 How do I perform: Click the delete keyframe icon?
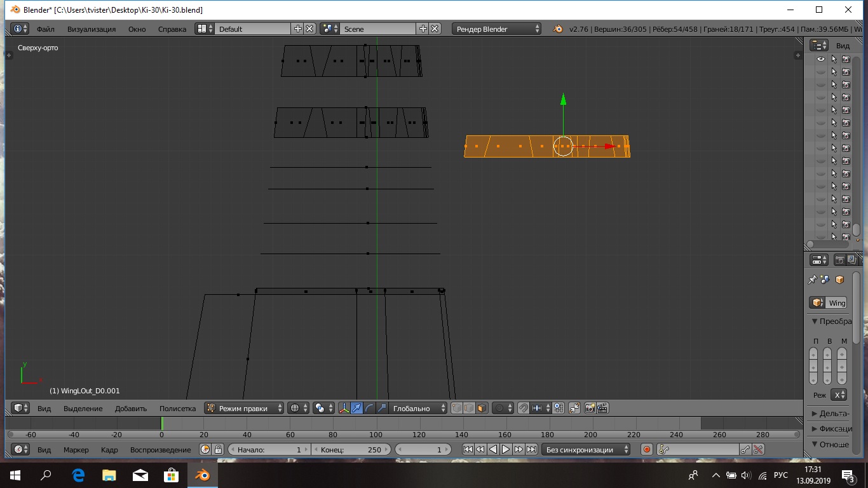coord(758,450)
